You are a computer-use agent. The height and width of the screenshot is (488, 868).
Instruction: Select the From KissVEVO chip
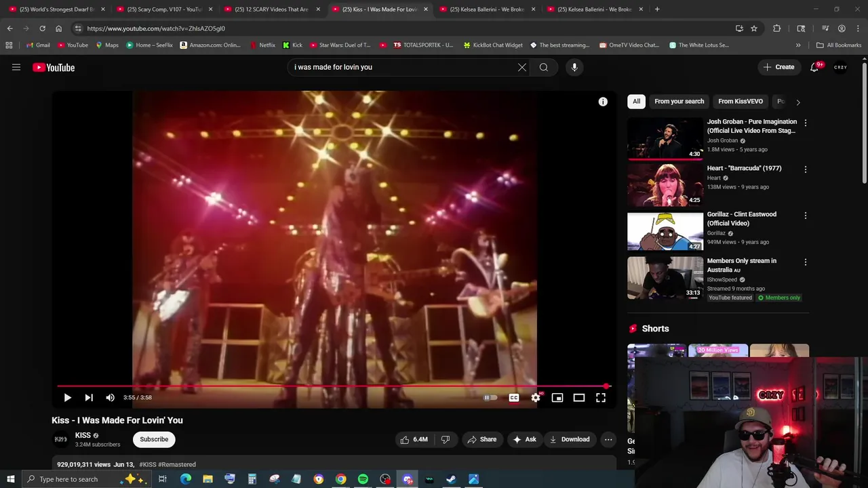741,102
